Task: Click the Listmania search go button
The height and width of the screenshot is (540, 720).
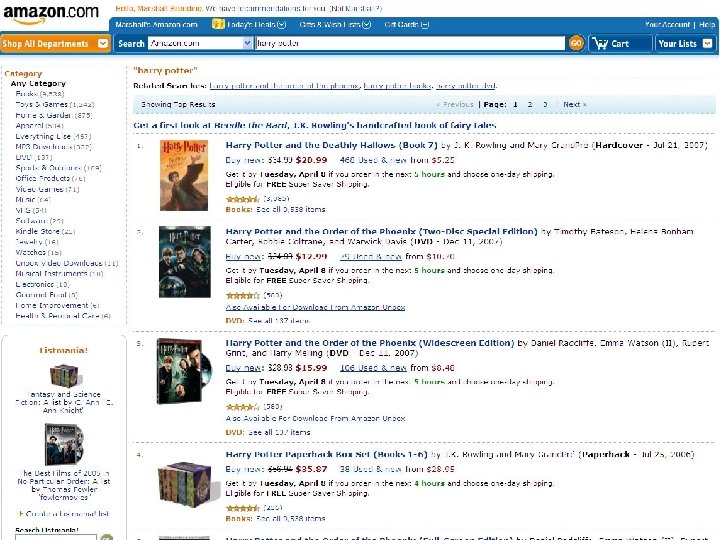Action: click(107, 537)
